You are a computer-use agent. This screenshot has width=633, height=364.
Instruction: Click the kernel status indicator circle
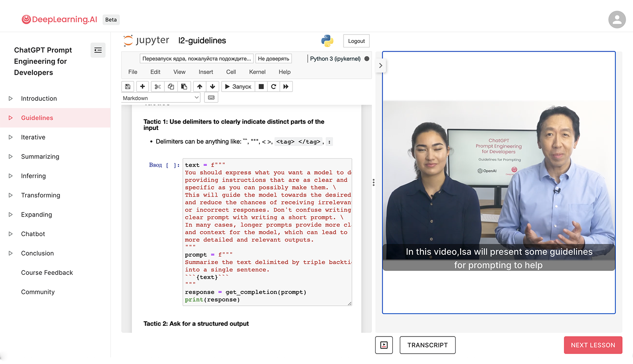pos(367,59)
